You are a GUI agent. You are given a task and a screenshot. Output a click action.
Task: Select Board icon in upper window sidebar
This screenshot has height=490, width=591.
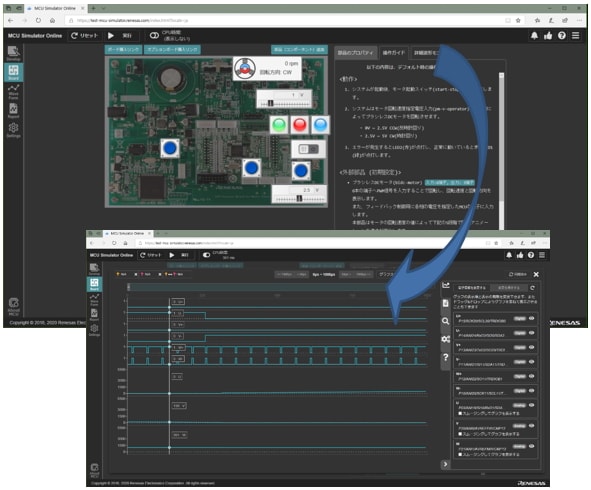click(14, 72)
